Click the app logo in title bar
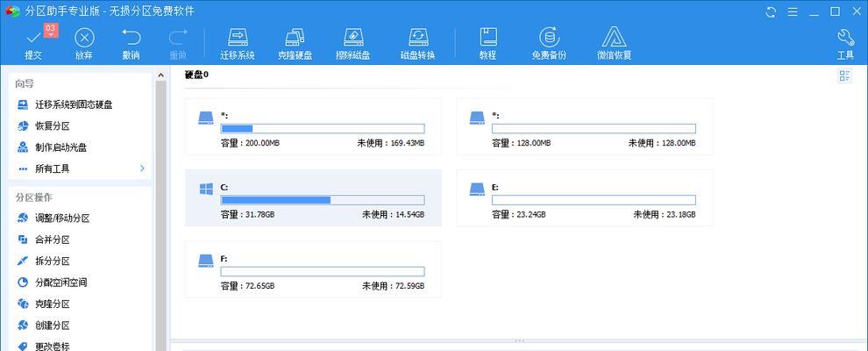The height and width of the screenshot is (351, 868). point(12,11)
